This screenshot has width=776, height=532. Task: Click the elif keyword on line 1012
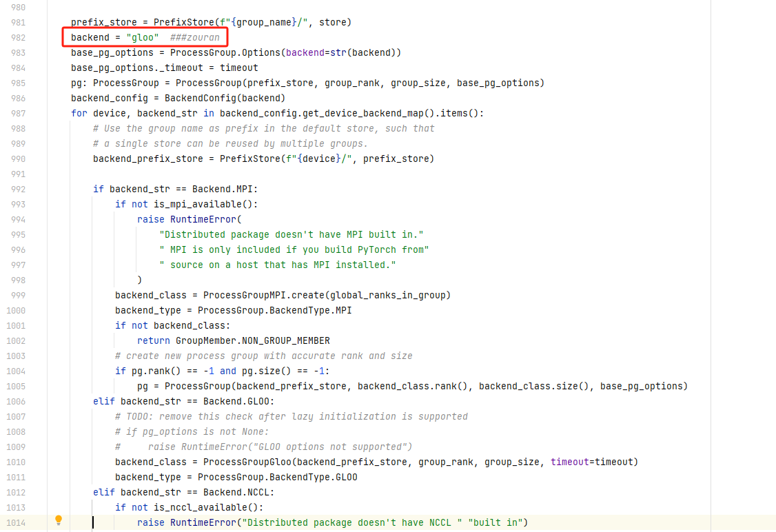[x=103, y=492]
